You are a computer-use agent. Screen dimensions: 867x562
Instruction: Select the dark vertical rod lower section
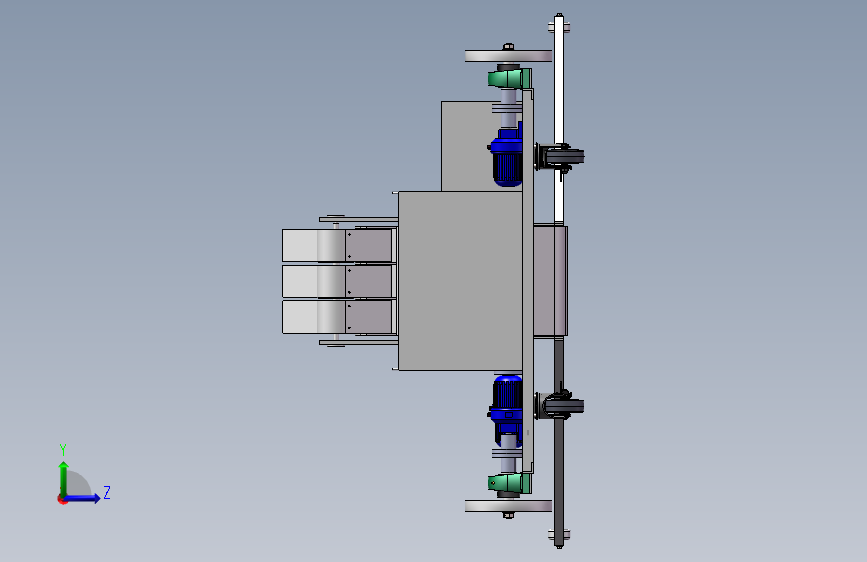(x=559, y=443)
